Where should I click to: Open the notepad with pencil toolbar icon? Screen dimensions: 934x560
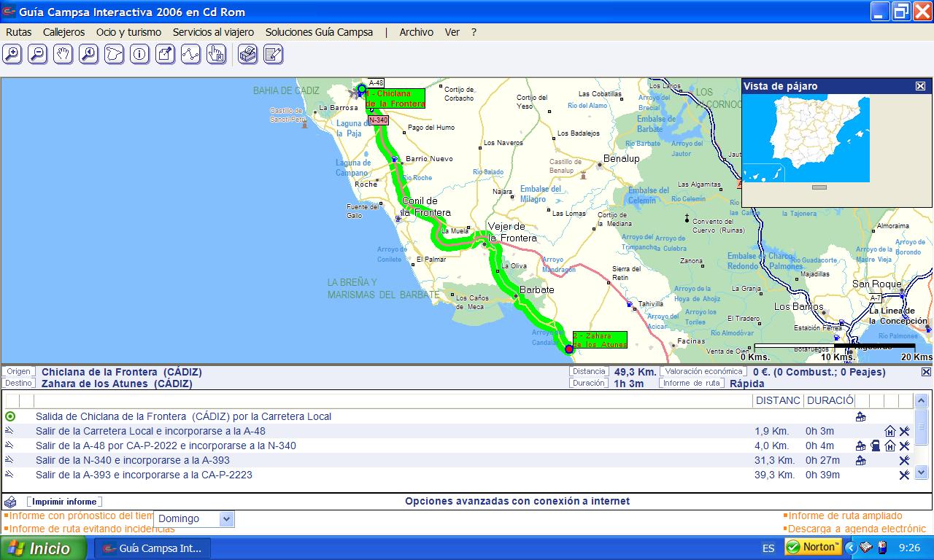tap(273, 54)
